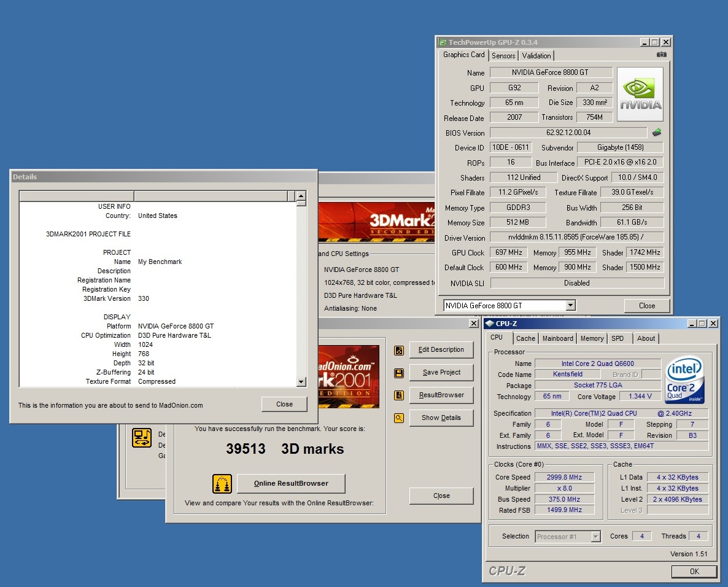This screenshot has width=728, height=587.
Task: Click the ResultBrowser icon
Action: (x=399, y=395)
